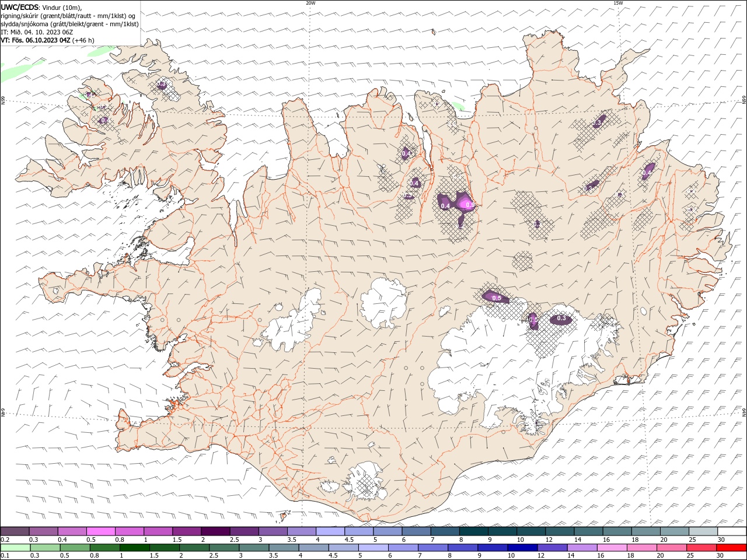Click the 'IT: Mið. 04. 10. 2023 06Z' line
This screenshot has width=747, height=560.
pyautogui.click(x=36, y=32)
